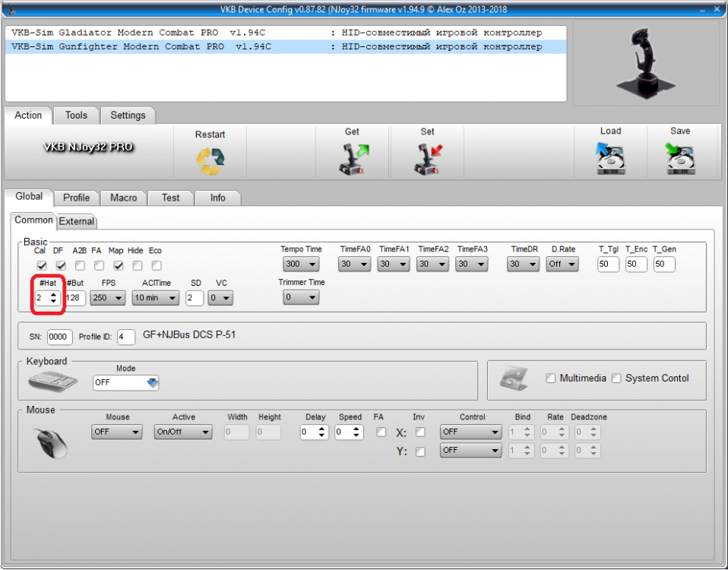The image size is (728, 570).
Task: Open the TimeDR dropdown
Action: tap(524, 264)
